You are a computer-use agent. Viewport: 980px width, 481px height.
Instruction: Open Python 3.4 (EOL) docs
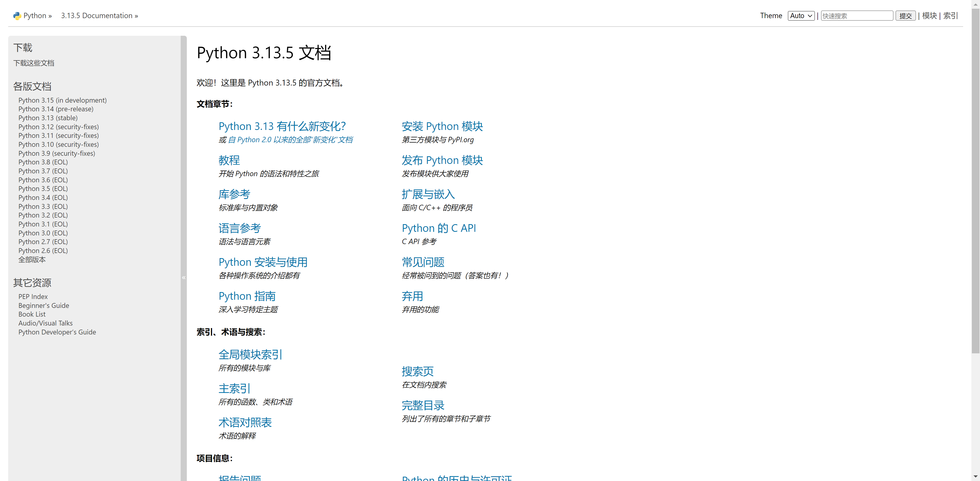43,198
